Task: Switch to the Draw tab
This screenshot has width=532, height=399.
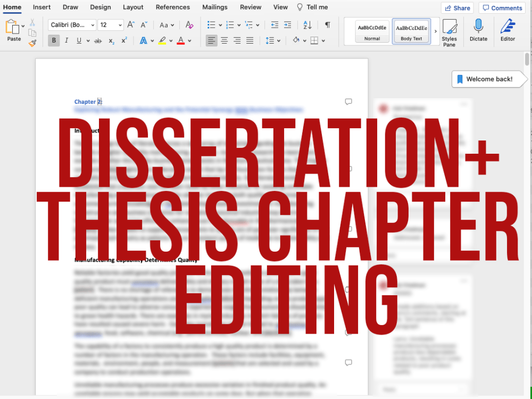Action: coord(70,7)
